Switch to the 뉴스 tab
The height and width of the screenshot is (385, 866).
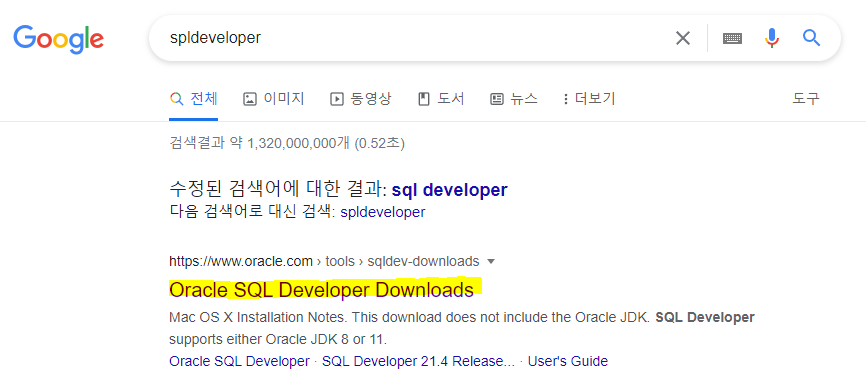coord(514,99)
